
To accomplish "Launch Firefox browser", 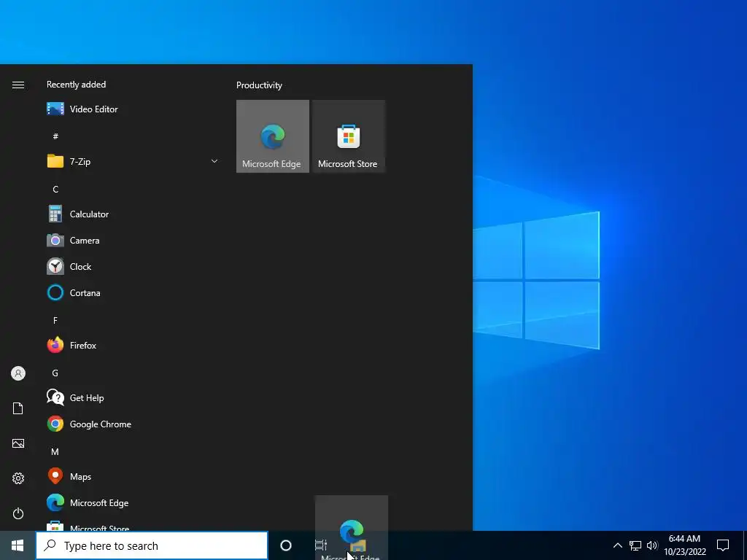I will click(133, 345).
